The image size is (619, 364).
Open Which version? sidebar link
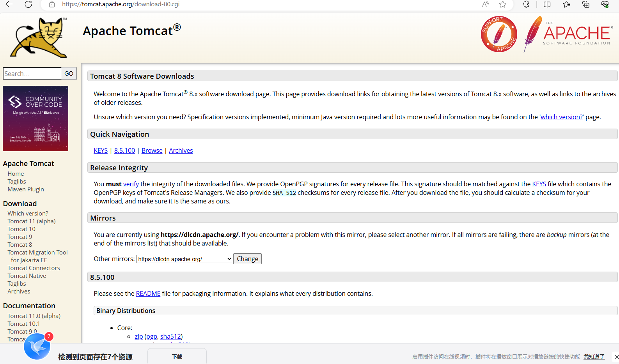(x=28, y=214)
